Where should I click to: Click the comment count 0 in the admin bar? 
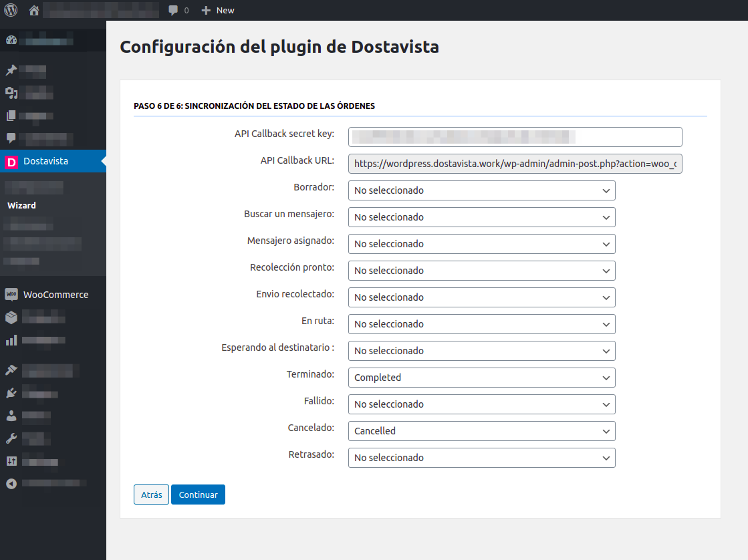(186, 10)
